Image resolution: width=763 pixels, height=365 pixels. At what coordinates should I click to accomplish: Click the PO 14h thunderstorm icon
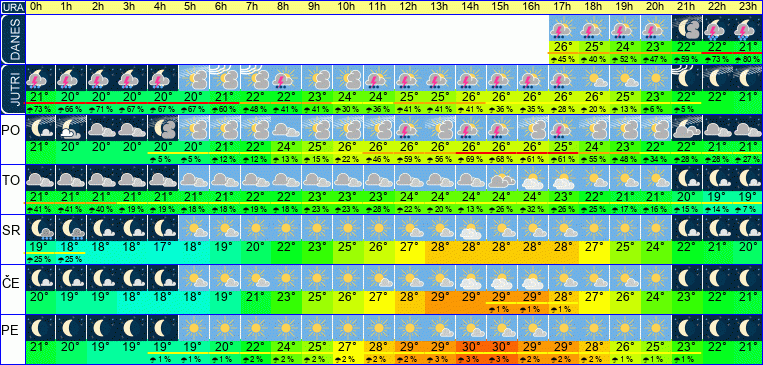[x=472, y=128]
